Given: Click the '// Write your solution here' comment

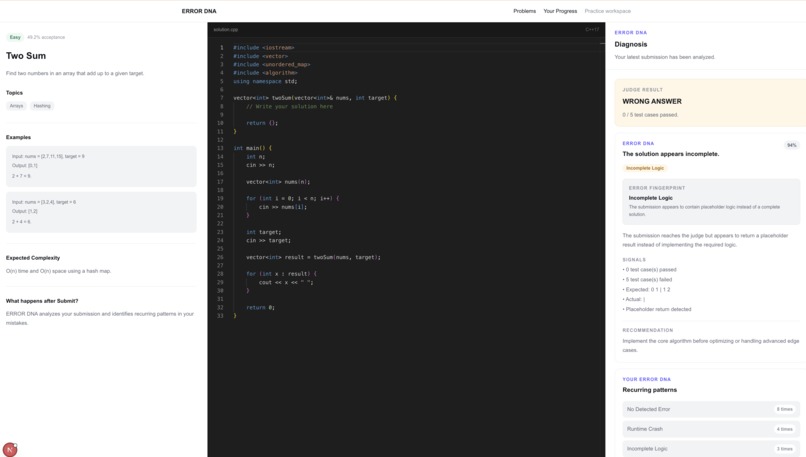Looking at the screenshot, I should 289,106.
